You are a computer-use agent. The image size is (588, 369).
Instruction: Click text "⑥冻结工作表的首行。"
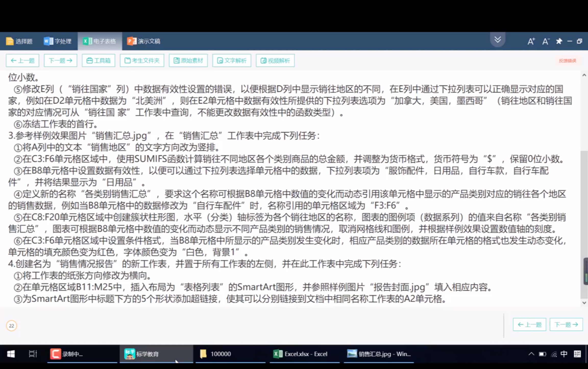point(56,124)
